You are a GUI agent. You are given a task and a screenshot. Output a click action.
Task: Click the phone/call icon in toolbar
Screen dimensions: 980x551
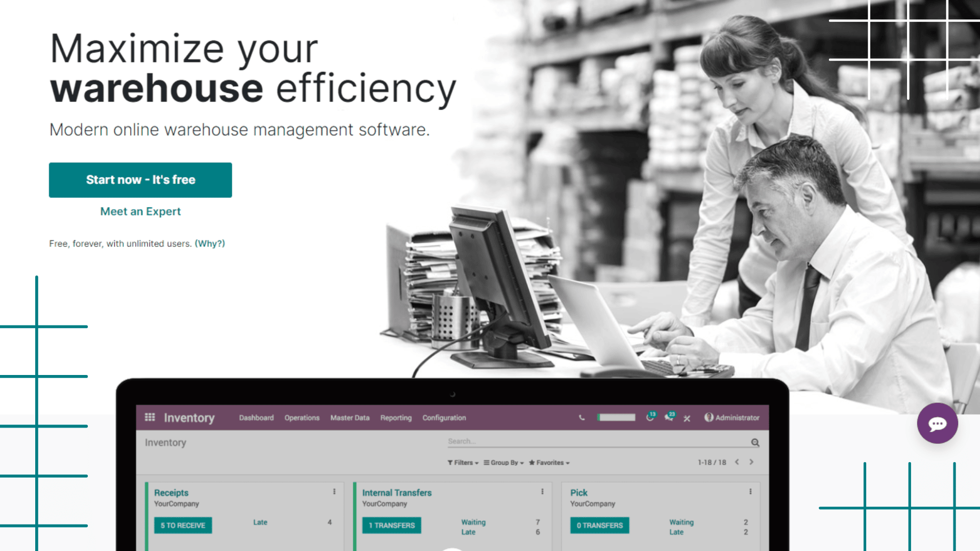581,417
